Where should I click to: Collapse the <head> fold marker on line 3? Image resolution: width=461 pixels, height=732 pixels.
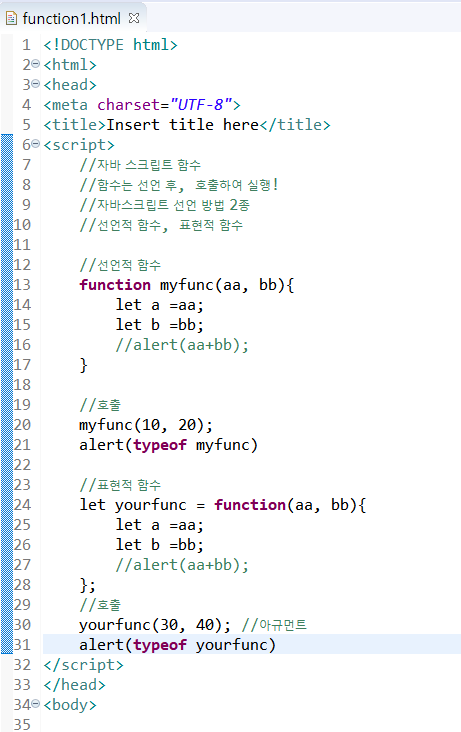pos(35,84)
